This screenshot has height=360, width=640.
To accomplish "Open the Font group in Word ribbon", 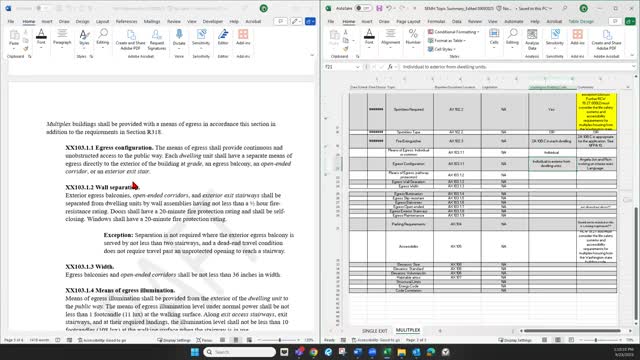I will click(x=41, y=38).
